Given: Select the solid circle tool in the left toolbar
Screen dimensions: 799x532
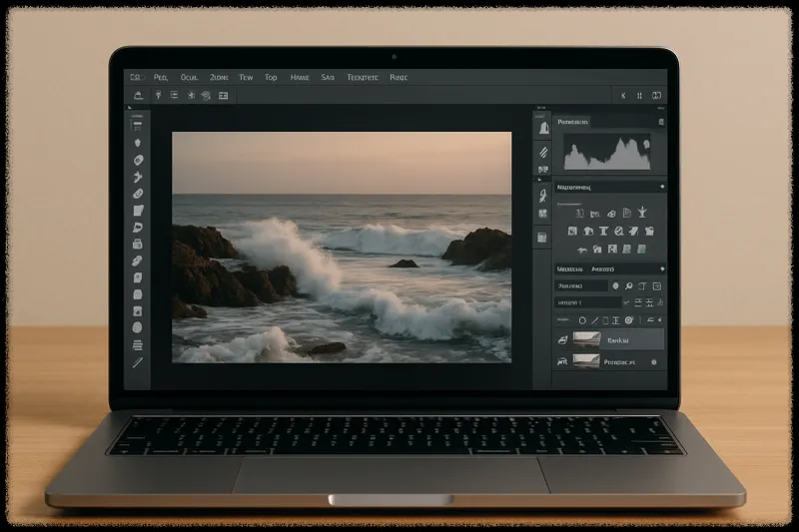Looking at the screenshot, I should click(x=137, y=327).
